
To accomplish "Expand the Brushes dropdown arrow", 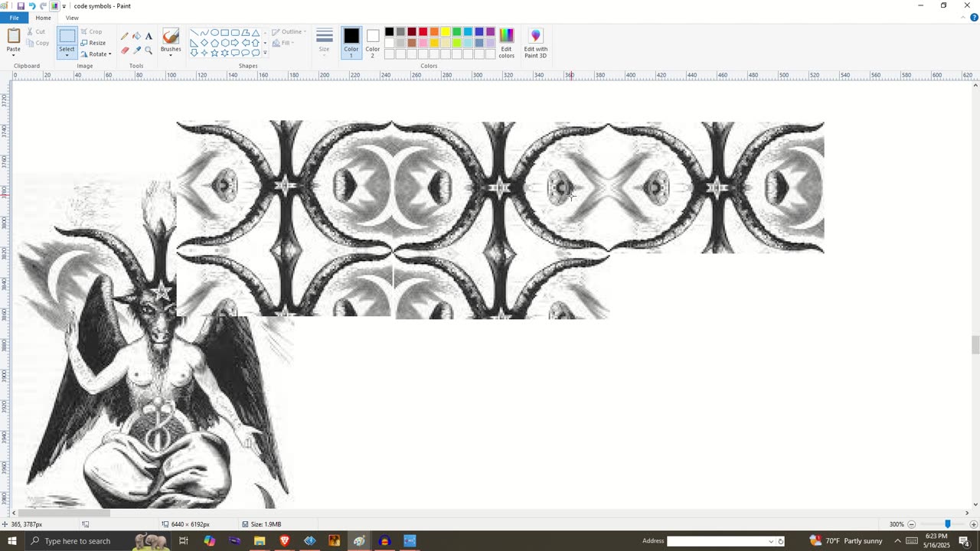I will click(171, 54).
